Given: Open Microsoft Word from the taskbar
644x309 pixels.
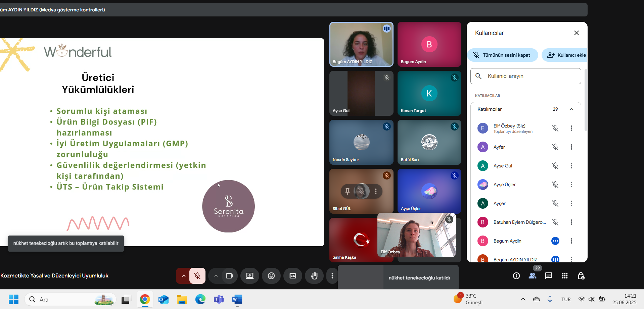Looking at the screenshot, I should click(237, 299).
